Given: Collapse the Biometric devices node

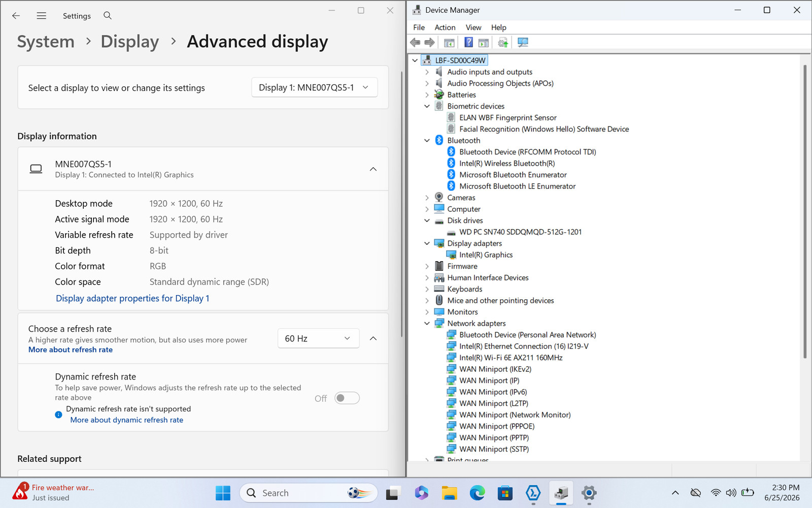Looking at the screenshot, I should pos(427,106).
